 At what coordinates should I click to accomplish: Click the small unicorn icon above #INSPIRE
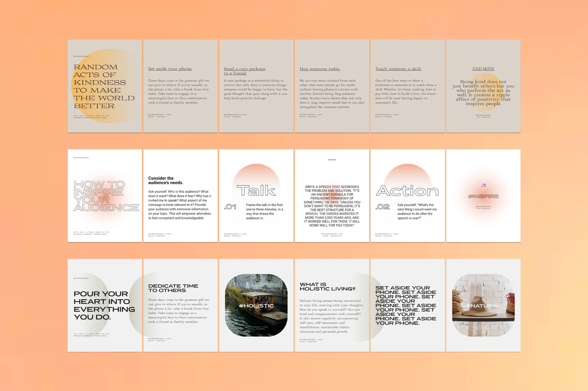(483, 185)
